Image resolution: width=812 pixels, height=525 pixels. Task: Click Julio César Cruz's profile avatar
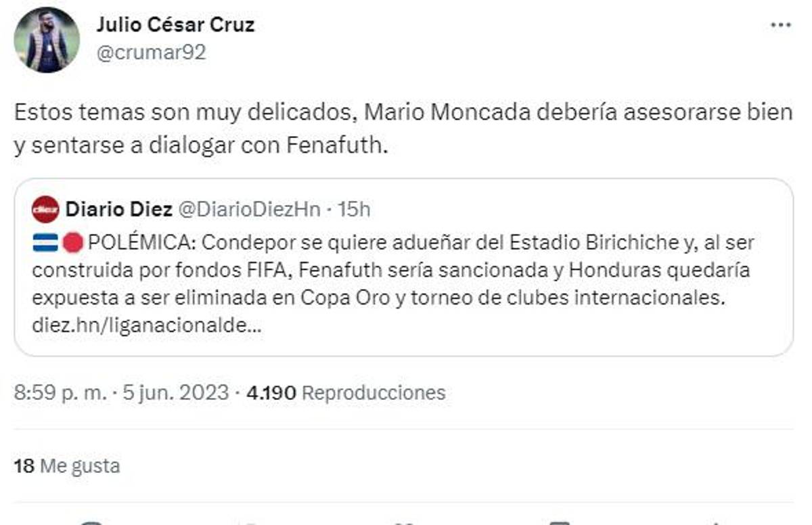click(47, 40)
